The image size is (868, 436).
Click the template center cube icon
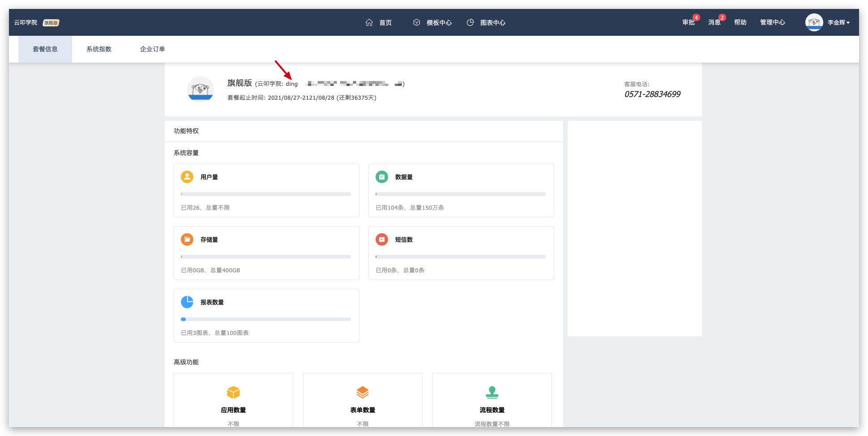(416, 22)
